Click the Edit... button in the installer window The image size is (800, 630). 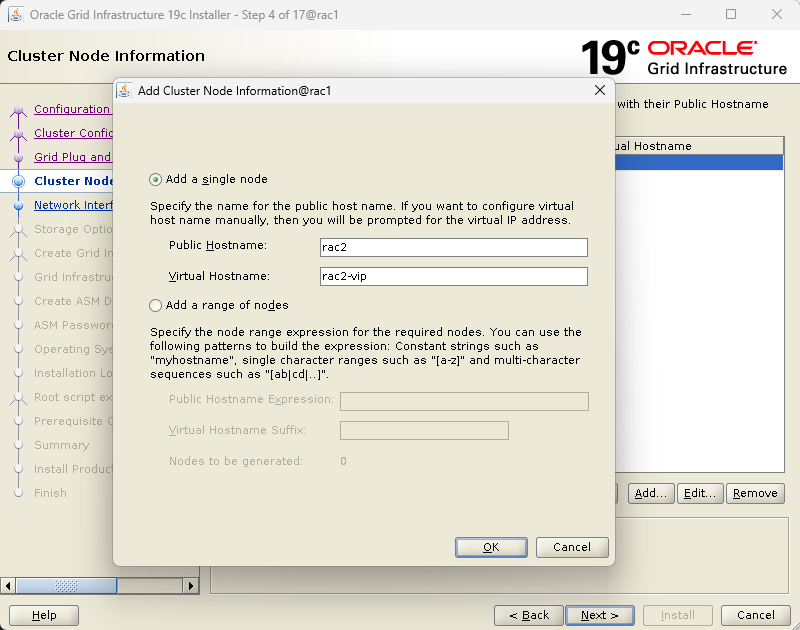tap(699, 493)
